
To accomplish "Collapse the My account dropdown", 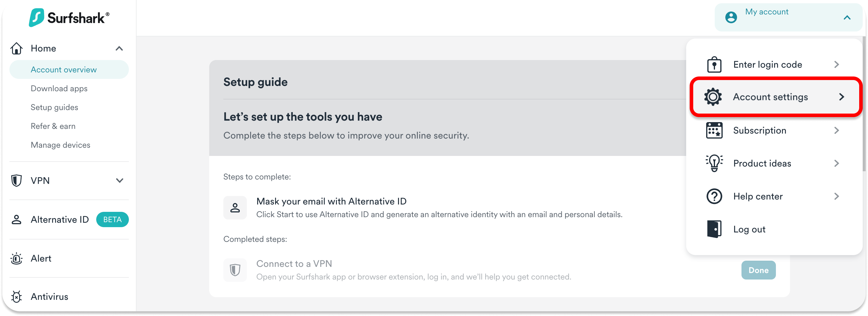I will (847, 18).
